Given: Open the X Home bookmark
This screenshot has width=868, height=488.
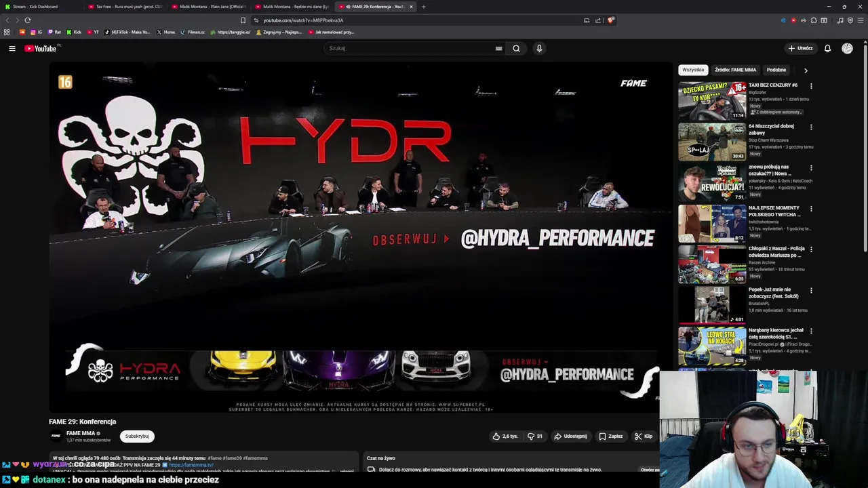Looking at the screenshot, I should 165,32.
